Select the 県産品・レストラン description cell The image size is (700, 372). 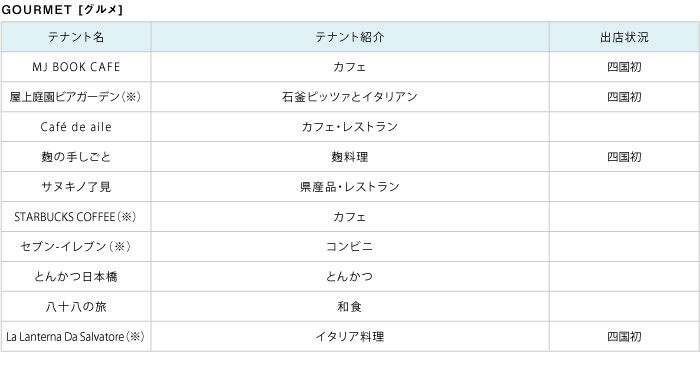350,187
